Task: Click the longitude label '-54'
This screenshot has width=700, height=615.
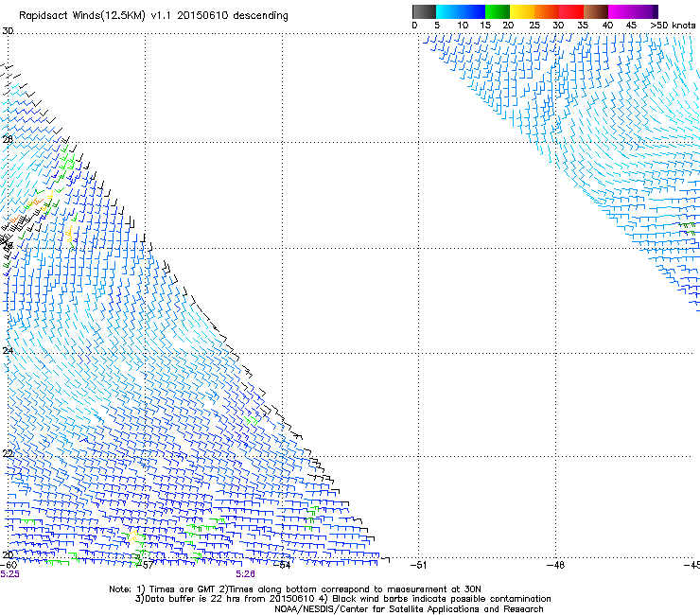Action: 282,565
